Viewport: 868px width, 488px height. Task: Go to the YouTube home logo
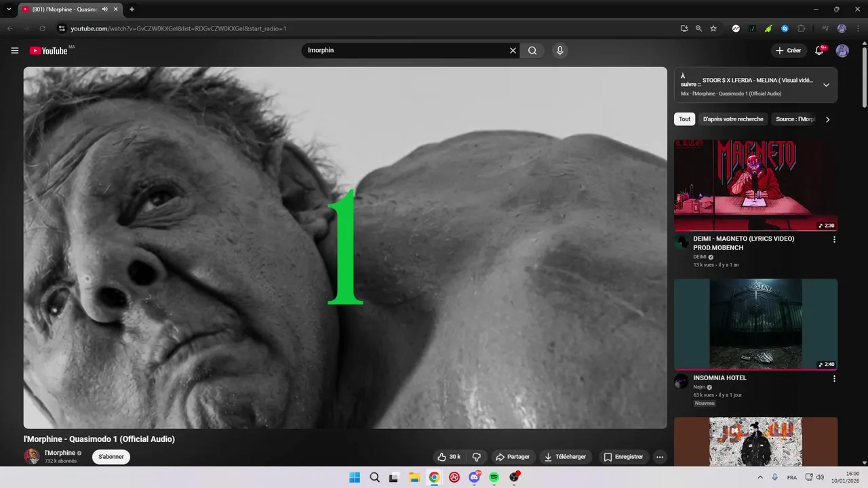pos(48,51)
